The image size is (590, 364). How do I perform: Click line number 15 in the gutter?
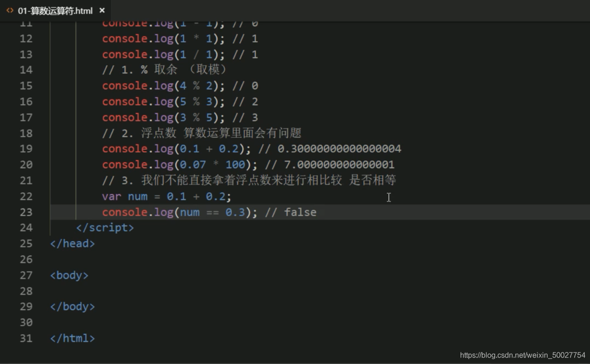coord(26,86)
